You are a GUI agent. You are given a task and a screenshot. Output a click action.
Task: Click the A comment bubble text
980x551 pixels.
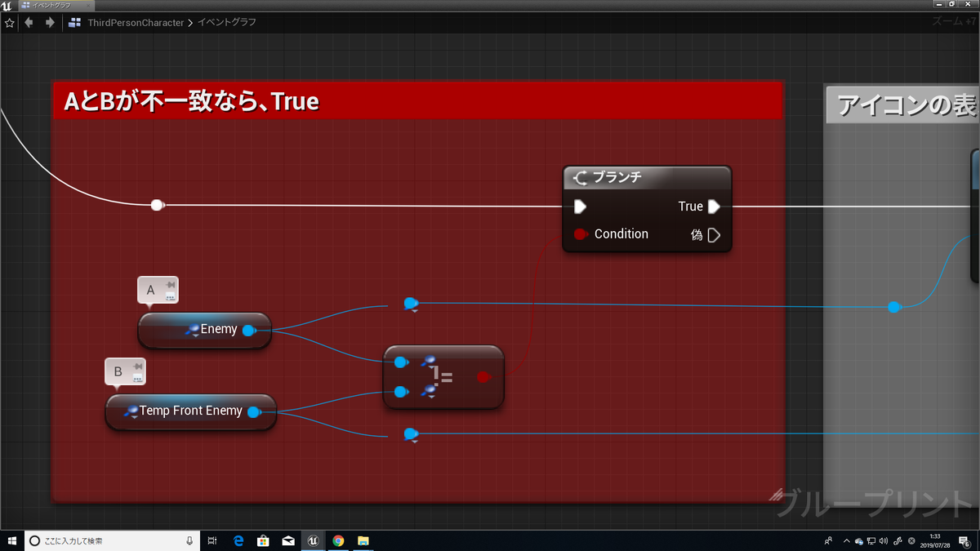[x=150, y=290]
